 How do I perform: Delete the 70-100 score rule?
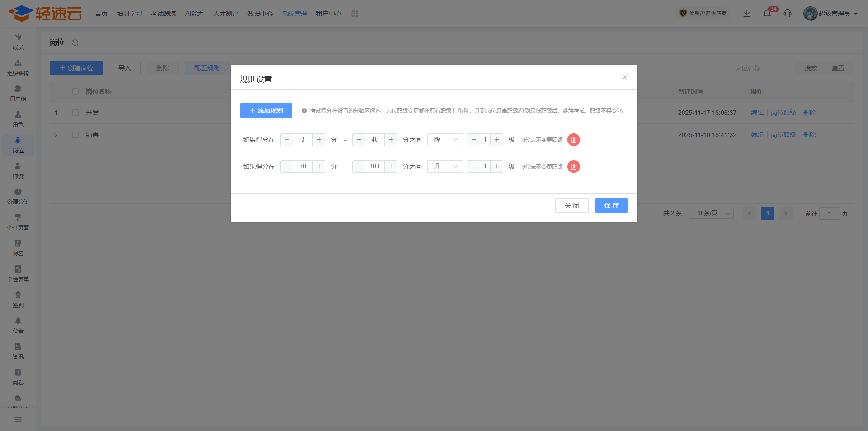[573, 167]
